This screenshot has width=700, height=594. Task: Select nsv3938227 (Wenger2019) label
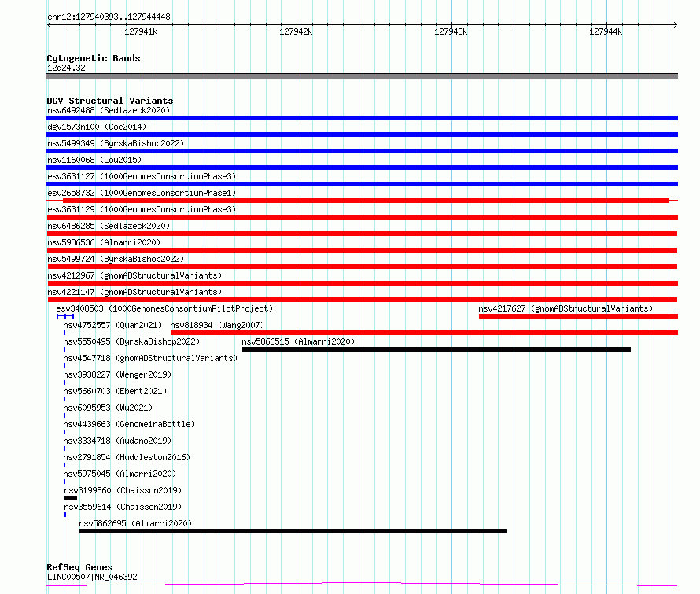click(117, 374)
